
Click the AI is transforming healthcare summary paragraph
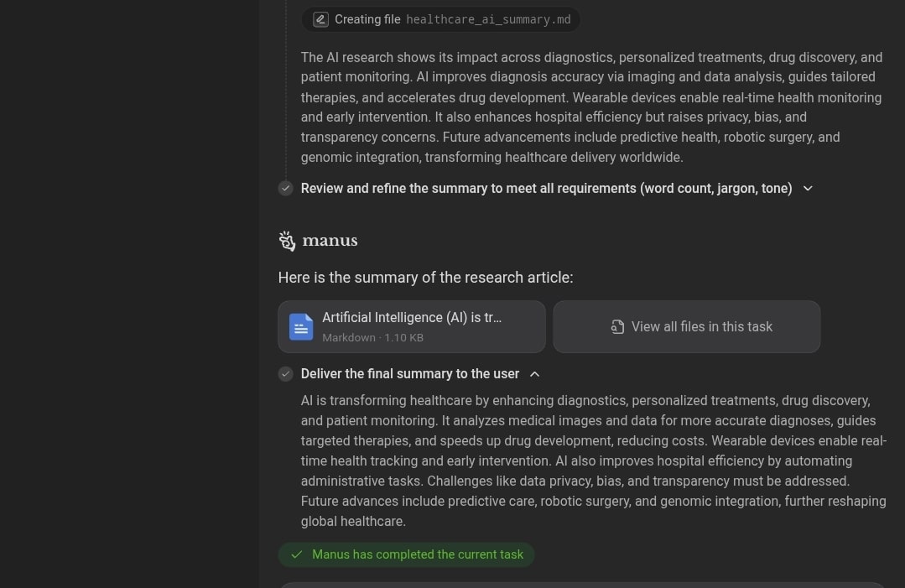pyautogui.click(x=593, y=461)
